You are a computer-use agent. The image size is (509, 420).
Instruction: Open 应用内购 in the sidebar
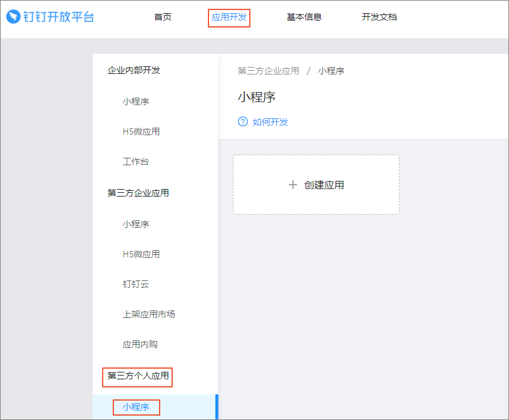(x=140, y=344)
